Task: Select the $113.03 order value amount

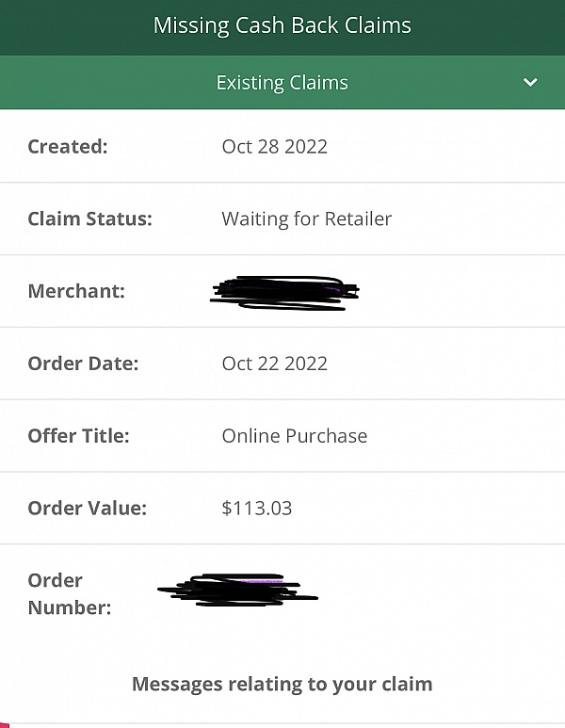Action: click(256, 509)
